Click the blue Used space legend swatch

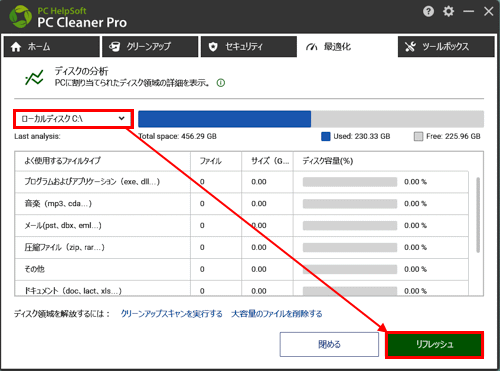326,136
